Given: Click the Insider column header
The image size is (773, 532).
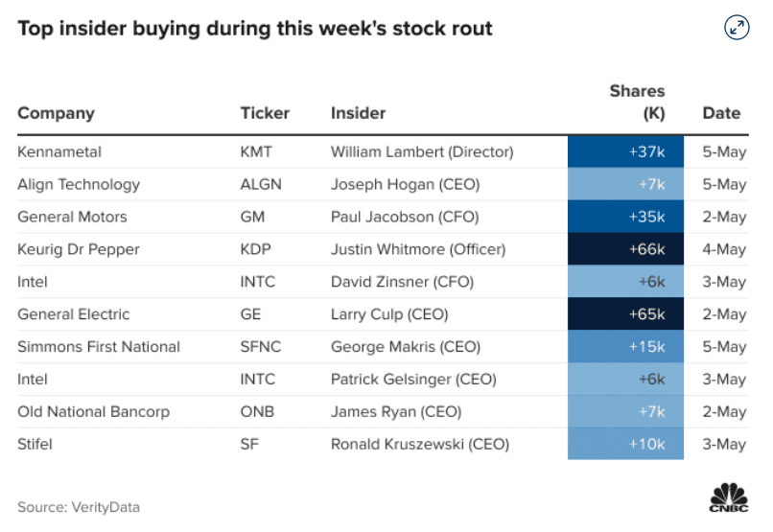Looking at the screenshot, I should click(x=358, y=113).
